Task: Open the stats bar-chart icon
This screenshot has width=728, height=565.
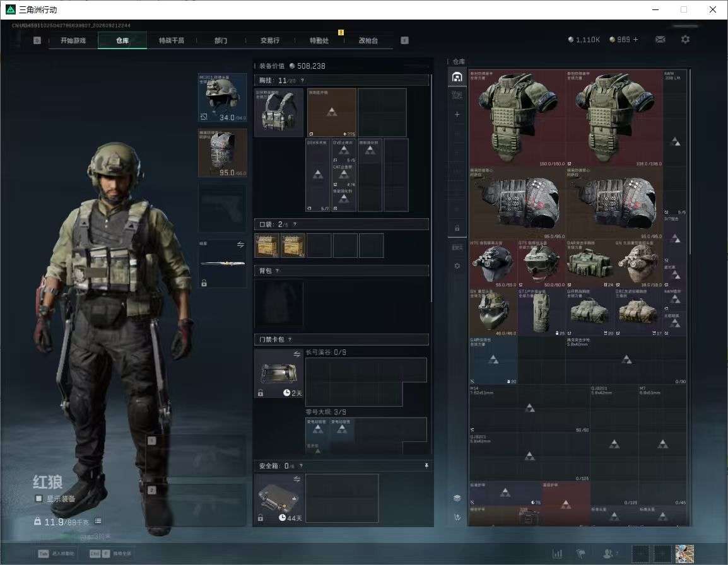Action: tap(557, 554)
